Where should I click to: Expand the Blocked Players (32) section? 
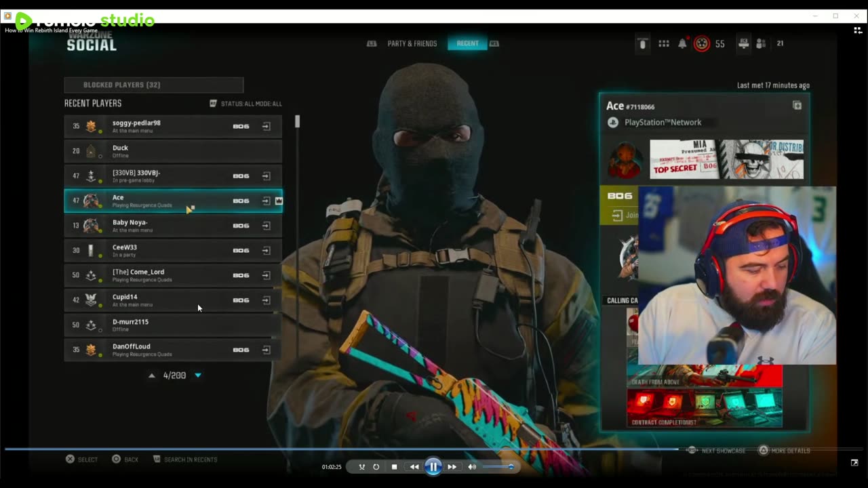(154, 85)
